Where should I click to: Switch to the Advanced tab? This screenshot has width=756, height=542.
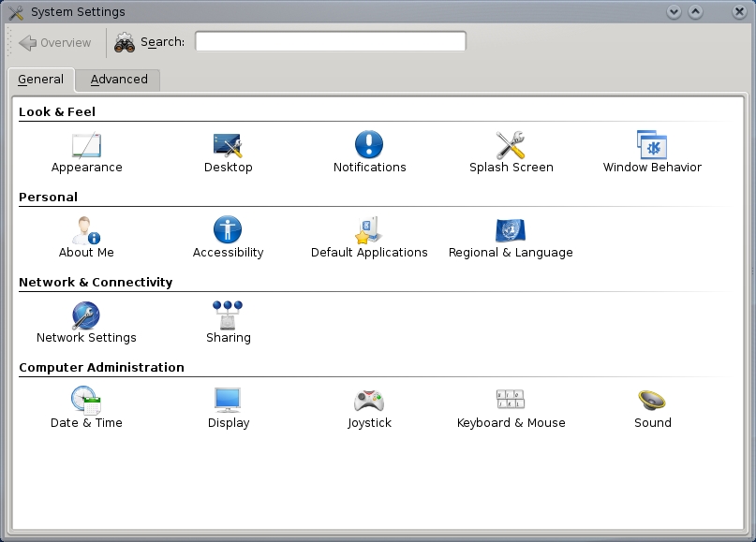point(119,80)
